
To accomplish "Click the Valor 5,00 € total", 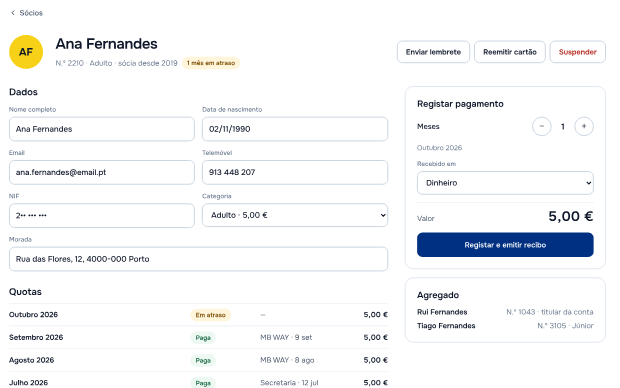I will (x=571, y=216).
